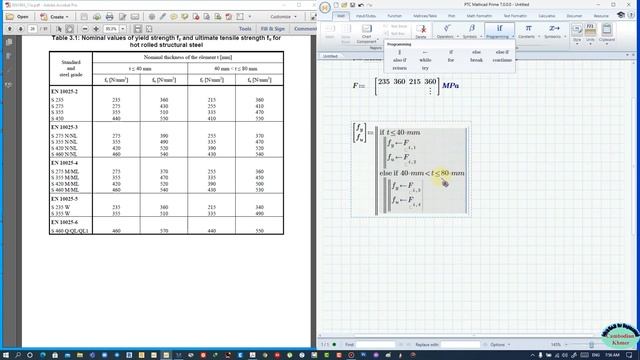
Task: Undo the last Mathcad action
Action: pos(361,5)
